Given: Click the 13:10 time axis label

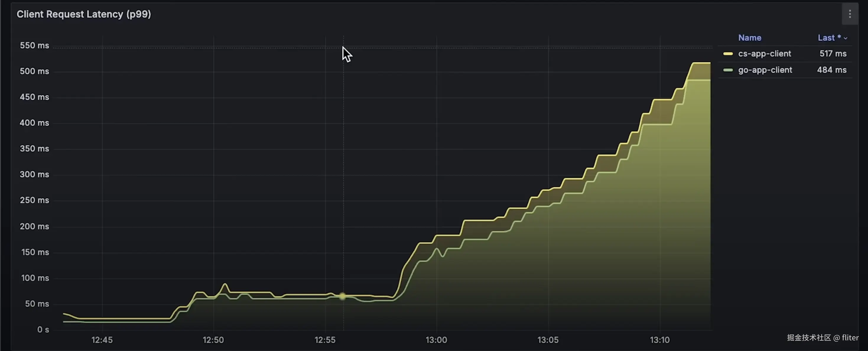Looking at the screenshot, I should [659, 340].
